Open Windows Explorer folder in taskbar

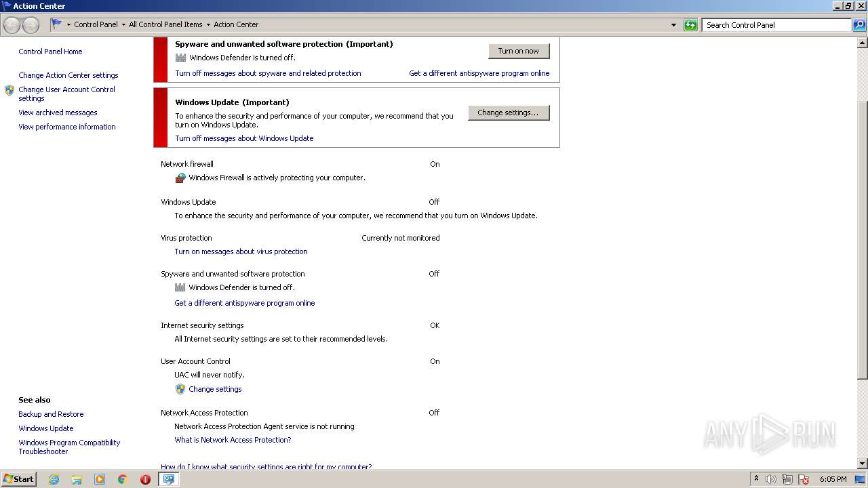tap(77, 479)
